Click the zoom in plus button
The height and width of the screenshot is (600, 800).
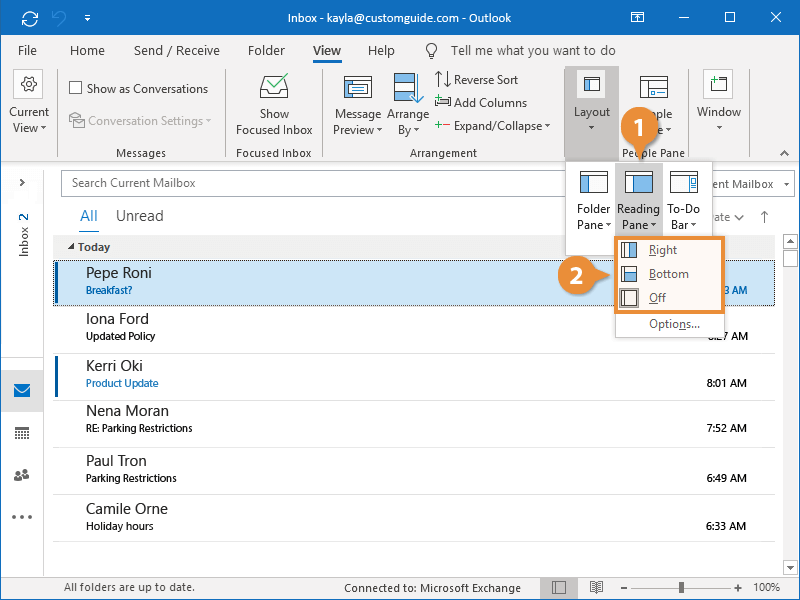[738, 588]
